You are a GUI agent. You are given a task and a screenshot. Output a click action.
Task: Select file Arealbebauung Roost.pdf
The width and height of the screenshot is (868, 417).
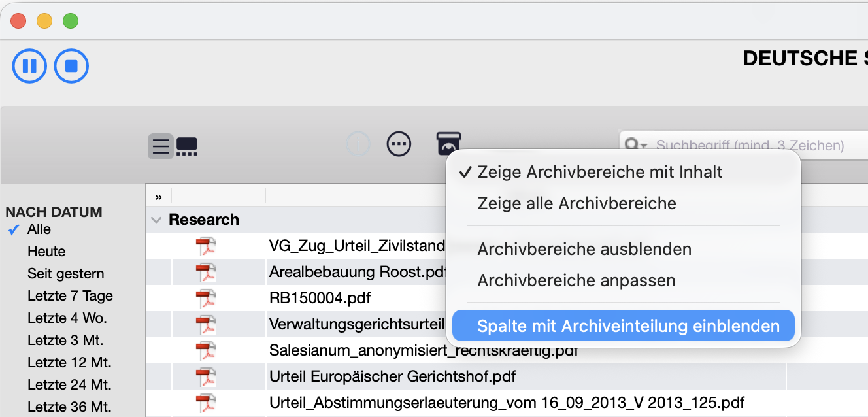357,272
